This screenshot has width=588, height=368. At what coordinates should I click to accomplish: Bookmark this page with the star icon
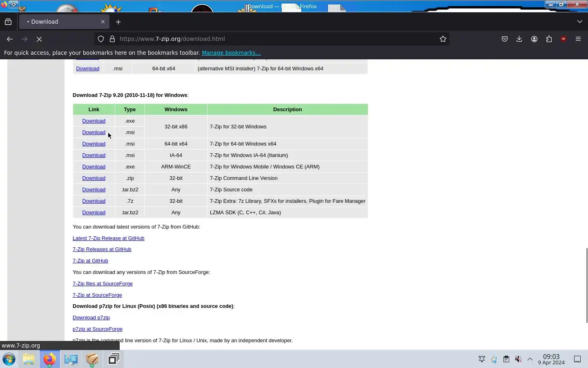click(443, 39)
